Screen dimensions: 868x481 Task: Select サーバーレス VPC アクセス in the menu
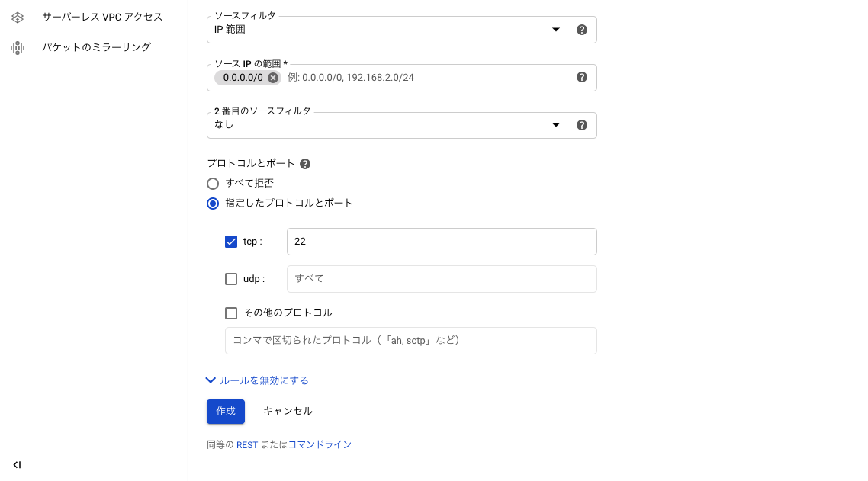pyautogui.click(x=103, y=16)
